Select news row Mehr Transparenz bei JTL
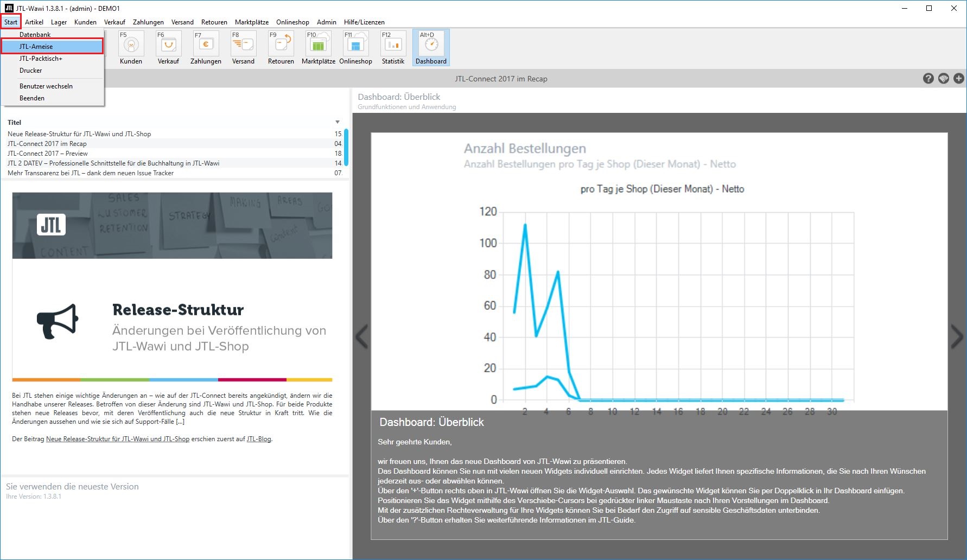The width and height of the screenshot is (967, 560). pos(174,173)
